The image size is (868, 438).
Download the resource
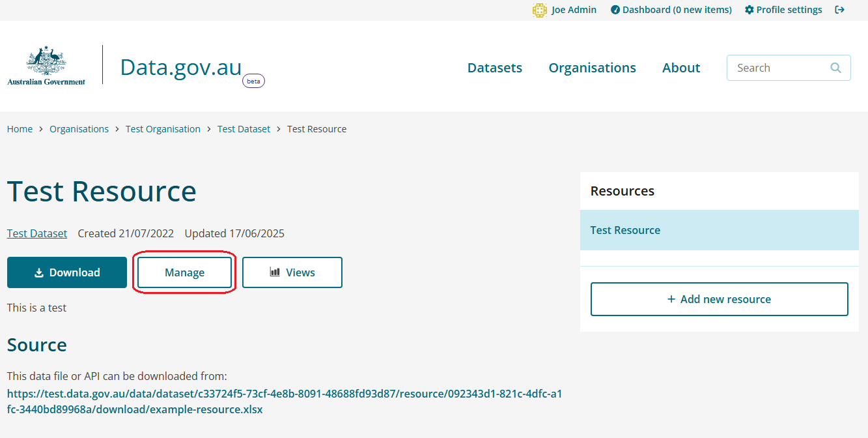click(x=67, y=272)
